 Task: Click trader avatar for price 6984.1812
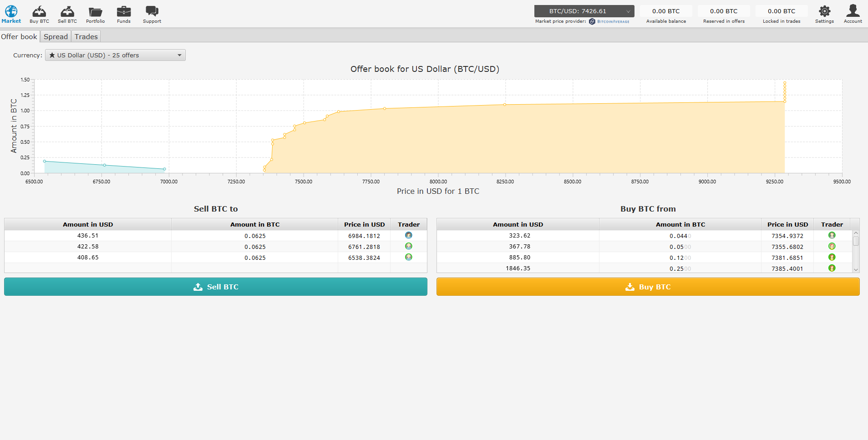[409, 235]
